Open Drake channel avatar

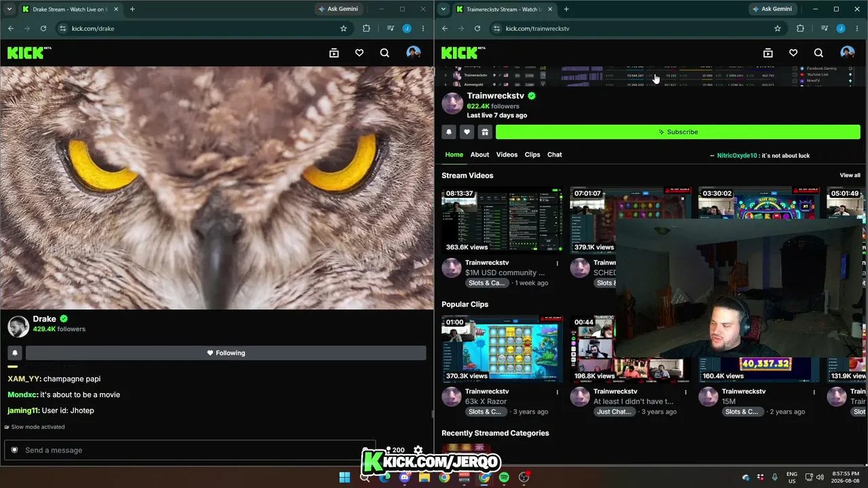[x=18, y=326]
